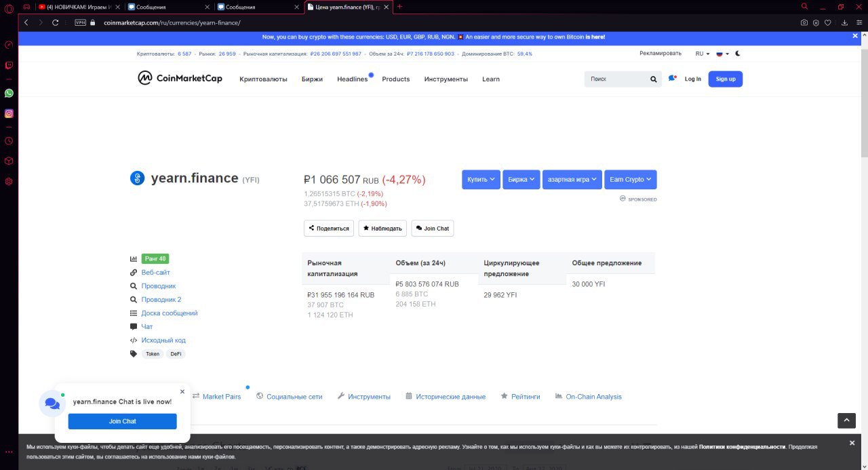
Task: Open Extensions cube icon in sidebar
Action: click(9, 161)
